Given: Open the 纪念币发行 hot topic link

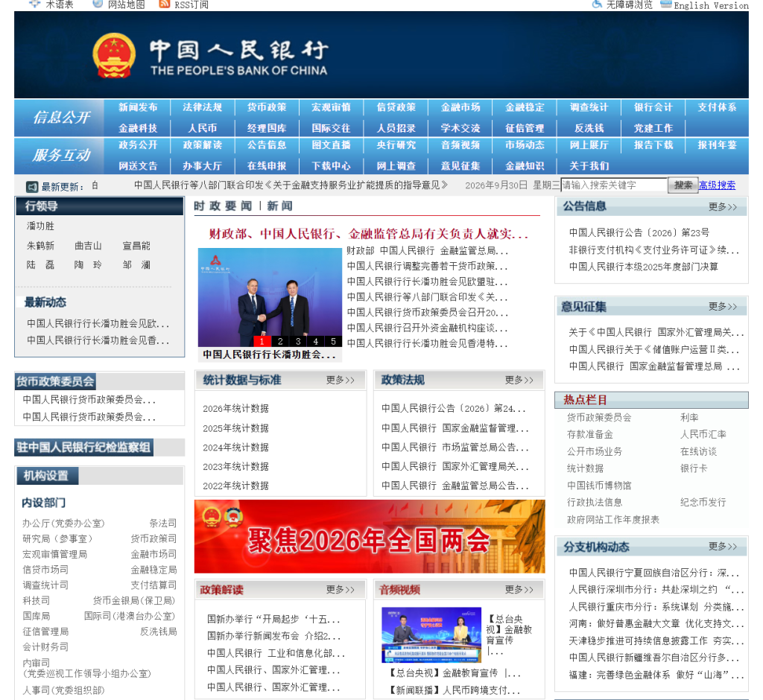Looking at the screenshot, I should pos(703,502).
